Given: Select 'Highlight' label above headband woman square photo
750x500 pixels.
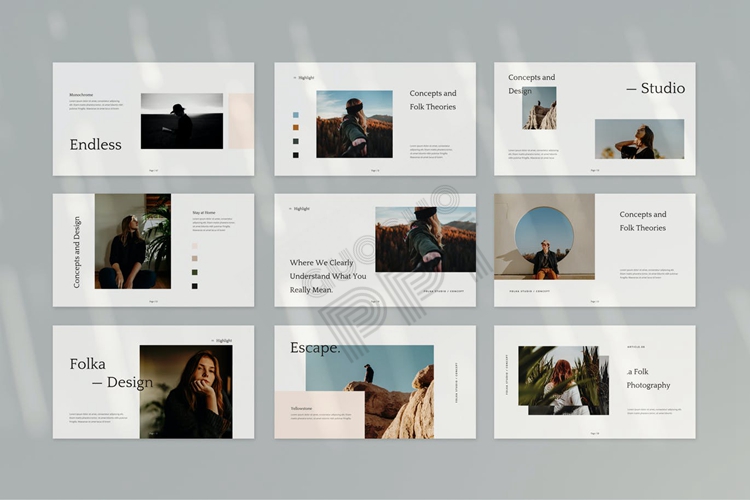Looking at the screenshot, I should pyautogui.click(x=304, y=78).
